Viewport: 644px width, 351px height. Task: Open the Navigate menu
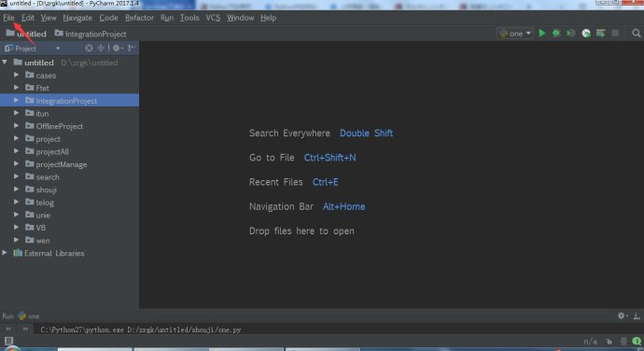77,18
